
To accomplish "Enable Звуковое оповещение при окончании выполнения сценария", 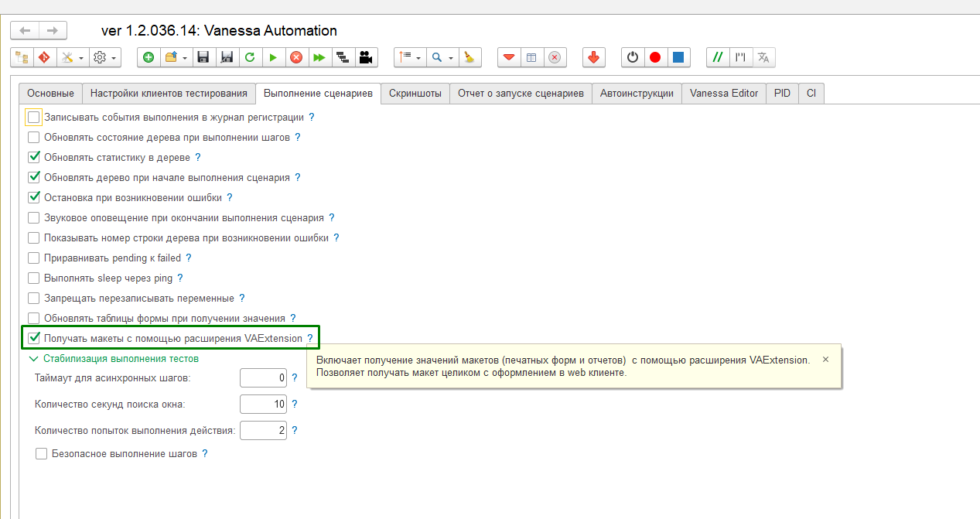I will [x=33, y=218].
